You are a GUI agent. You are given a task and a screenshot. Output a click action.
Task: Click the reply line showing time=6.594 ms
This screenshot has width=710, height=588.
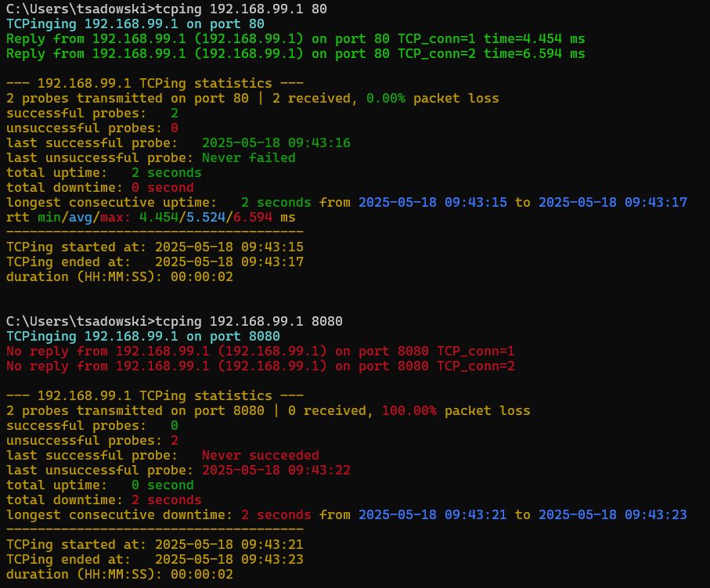(x=295, y=54)
